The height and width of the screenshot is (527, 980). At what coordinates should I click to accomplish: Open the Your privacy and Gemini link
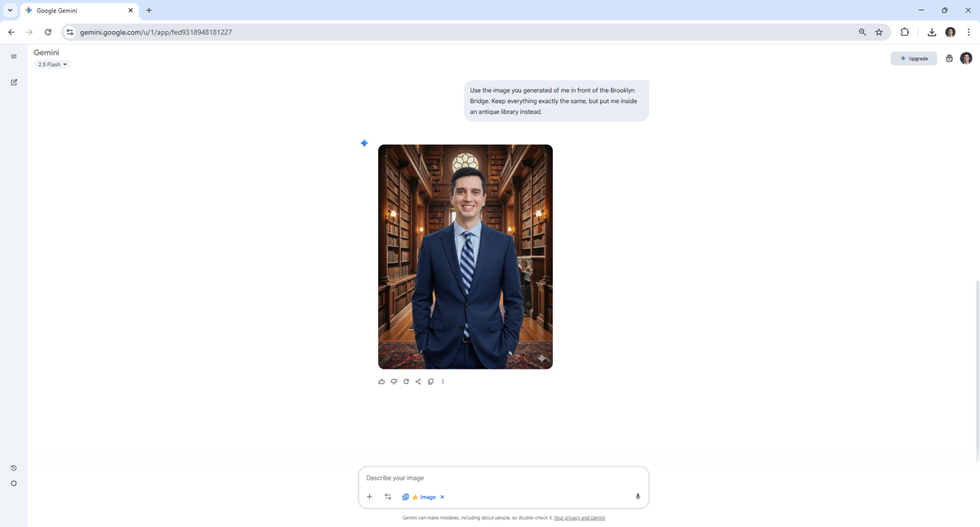coord(579,518)
